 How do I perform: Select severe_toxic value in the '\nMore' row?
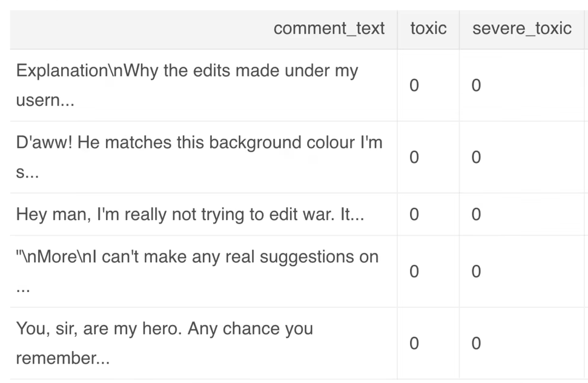pos(476,271)
